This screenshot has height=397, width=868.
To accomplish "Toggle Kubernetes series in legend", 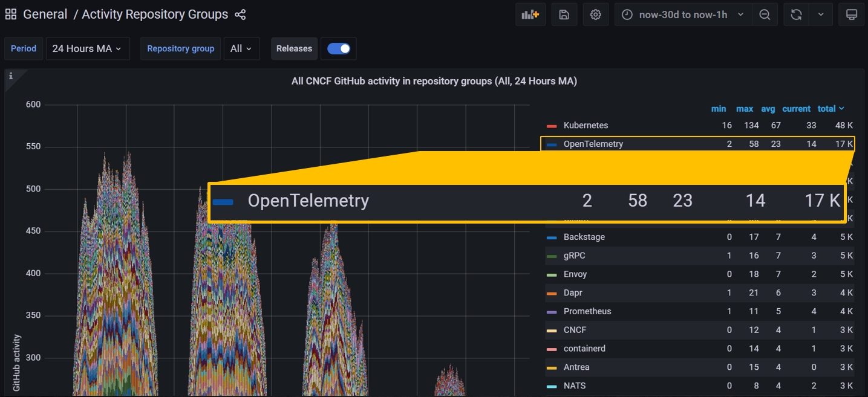I will 586,125.
